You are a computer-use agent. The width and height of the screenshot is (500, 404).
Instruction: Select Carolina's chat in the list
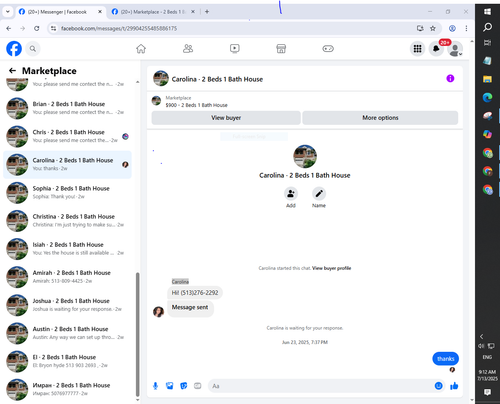point(67,164)
